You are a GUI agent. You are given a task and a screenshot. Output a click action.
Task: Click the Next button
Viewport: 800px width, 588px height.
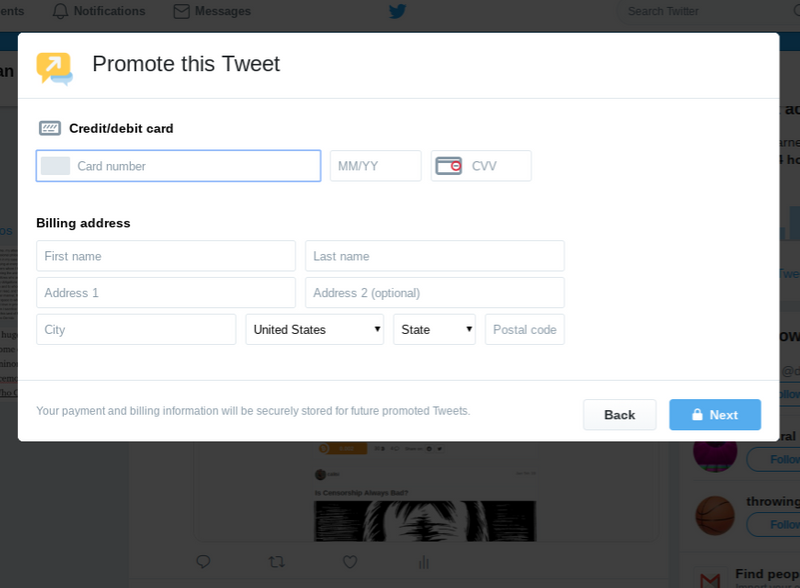pyautogui.click(x=715, y=414)
